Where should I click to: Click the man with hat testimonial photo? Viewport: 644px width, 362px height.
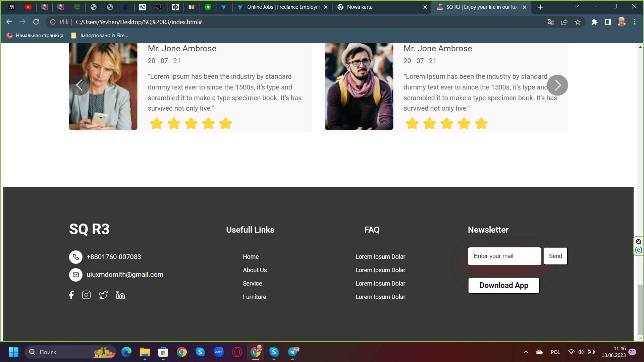point(359,86)
